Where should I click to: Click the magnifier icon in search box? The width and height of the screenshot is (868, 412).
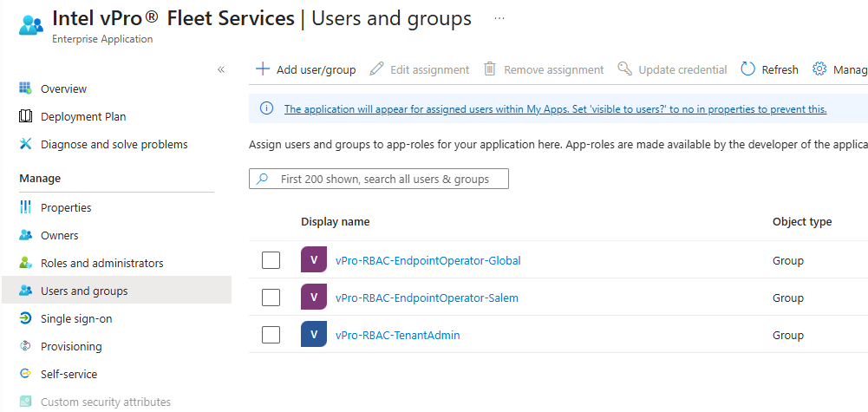(x=263, y=179)
